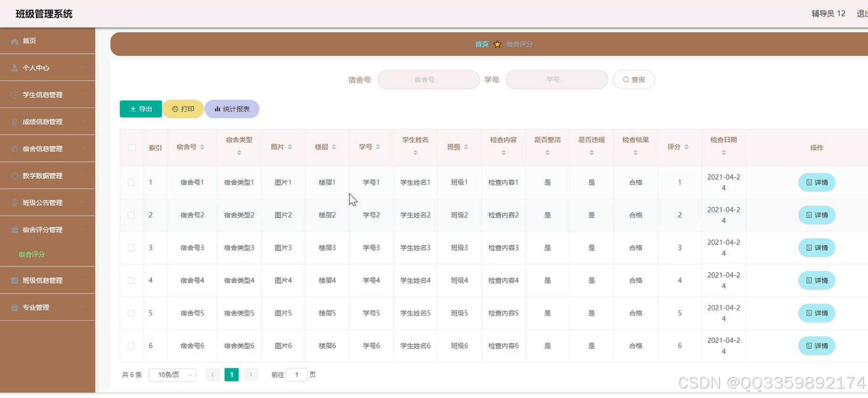Expand the 宿舍信息管理 submenu arrow
The image size is (868, 398).
[x=83, y=148]
